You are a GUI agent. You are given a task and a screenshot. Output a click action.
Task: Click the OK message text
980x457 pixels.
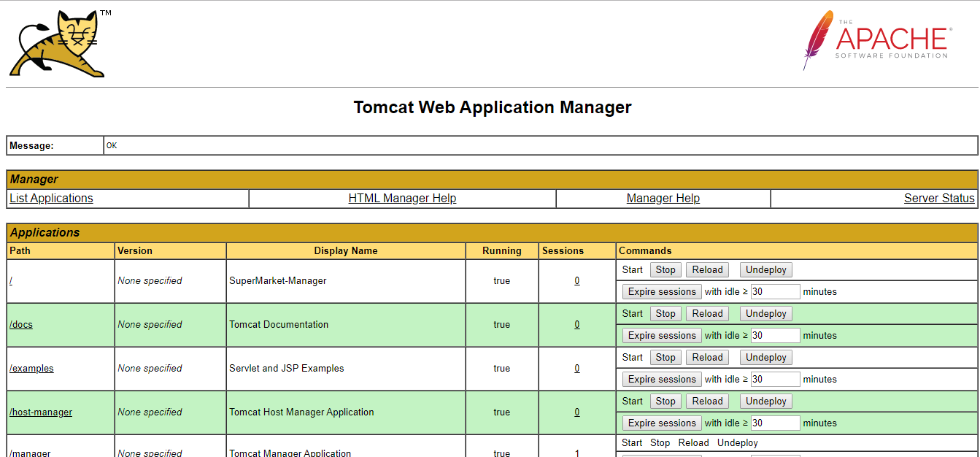[112, 145]
